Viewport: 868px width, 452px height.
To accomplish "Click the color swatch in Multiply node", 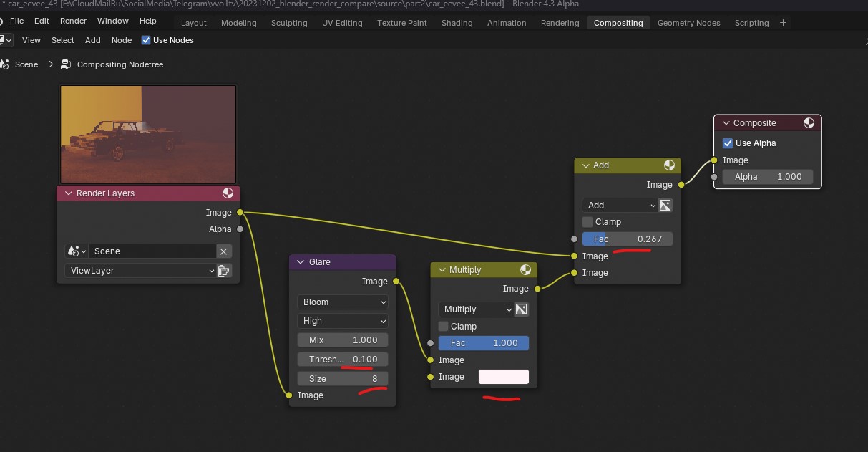I will click(504, 377).
